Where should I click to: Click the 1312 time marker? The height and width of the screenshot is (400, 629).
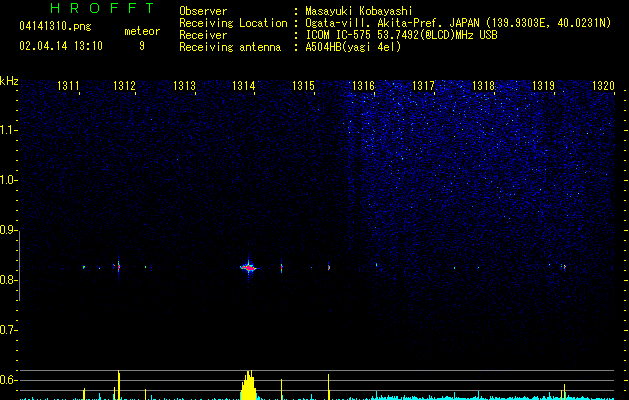(x=124, y=86)
